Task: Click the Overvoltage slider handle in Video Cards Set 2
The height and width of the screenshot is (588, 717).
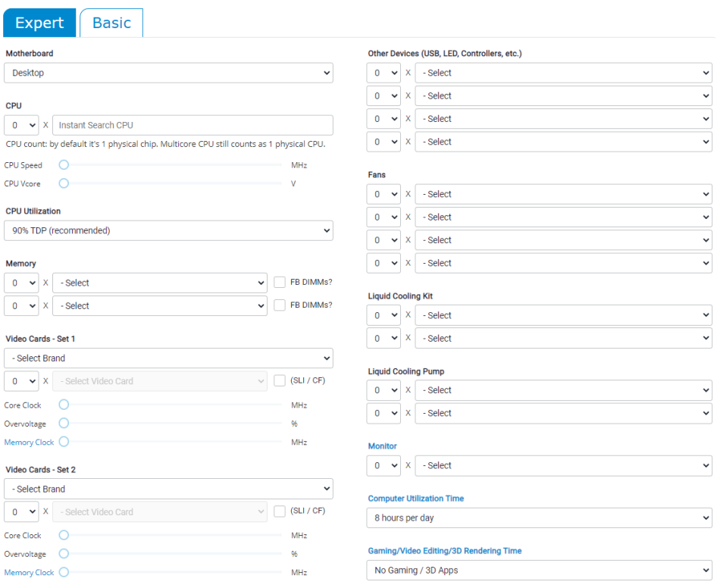Action: 64,554
